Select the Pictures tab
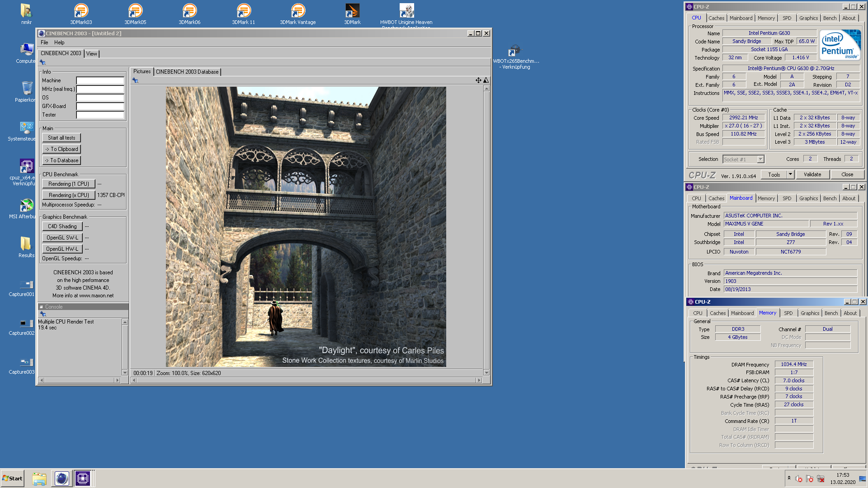 (x=142, y=71)
